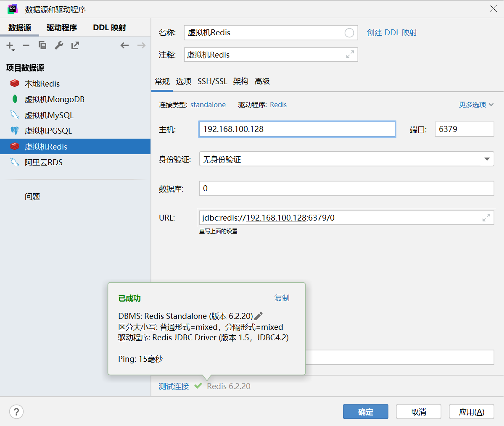Click the 取消 button

point(419,412)
